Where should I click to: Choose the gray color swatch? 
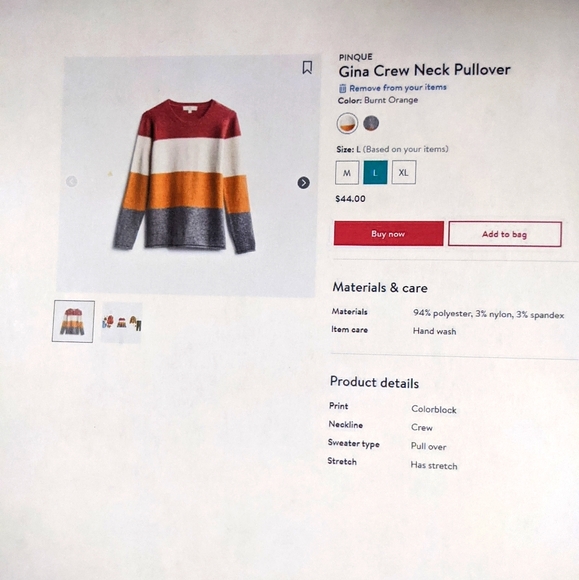click(x=371, y=123)
